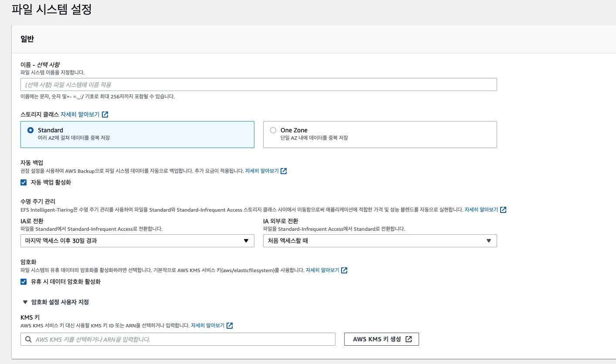Open the IA 외부로 전환 dropdown
This screenshot has width=616, height=364.
point(380,241)
